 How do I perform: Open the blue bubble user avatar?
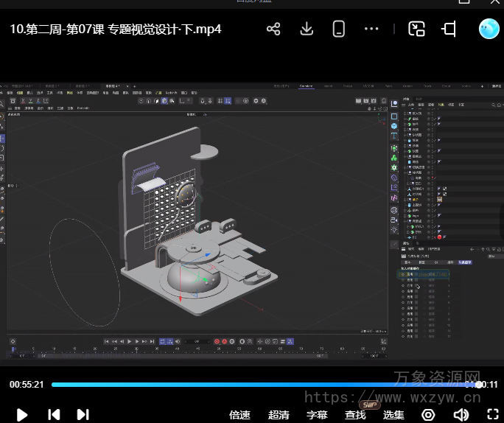489,29
